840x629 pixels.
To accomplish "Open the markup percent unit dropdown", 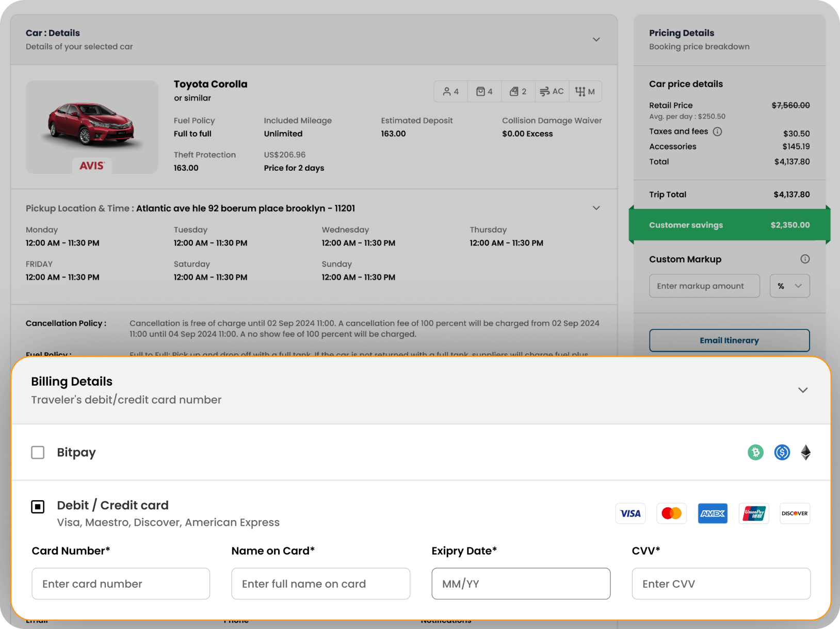I will (789, 286).
